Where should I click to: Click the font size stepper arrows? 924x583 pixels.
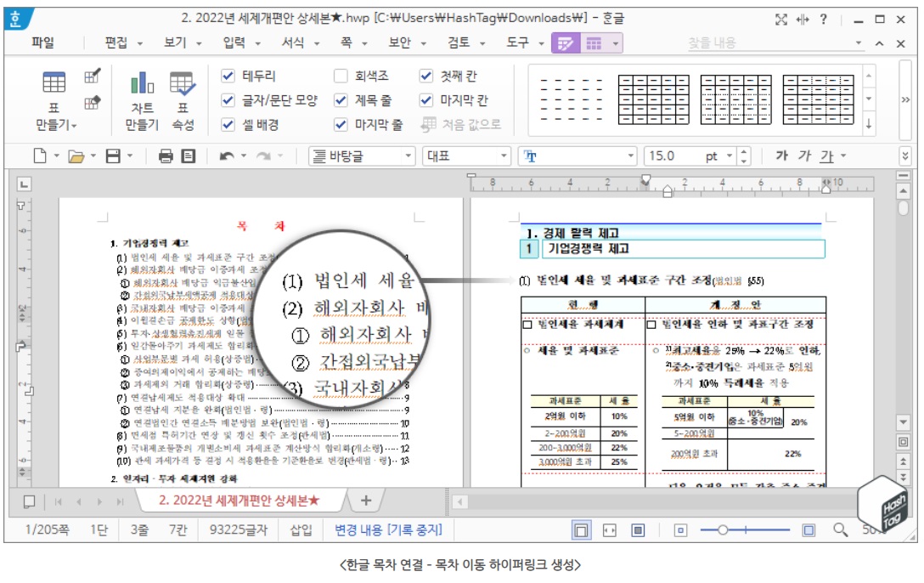(x=744, y=156)
